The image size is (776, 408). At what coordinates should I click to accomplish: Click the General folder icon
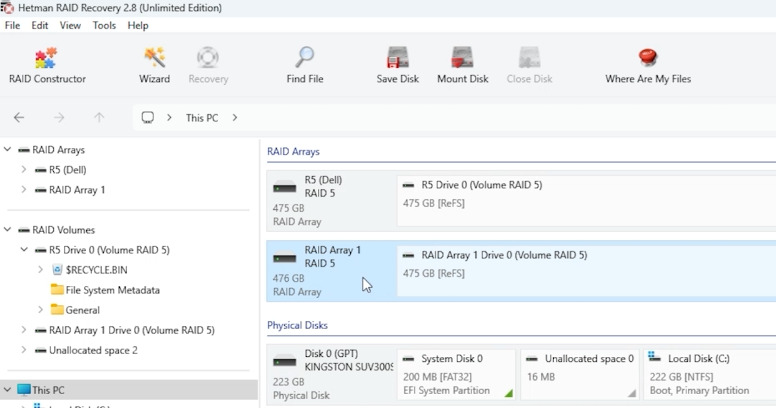57,310
